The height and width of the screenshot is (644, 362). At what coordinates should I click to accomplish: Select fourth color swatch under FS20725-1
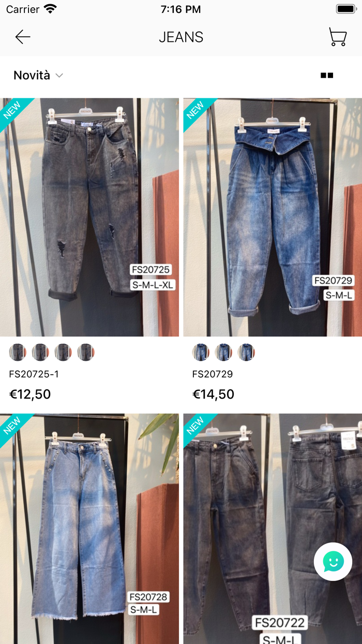86,352
